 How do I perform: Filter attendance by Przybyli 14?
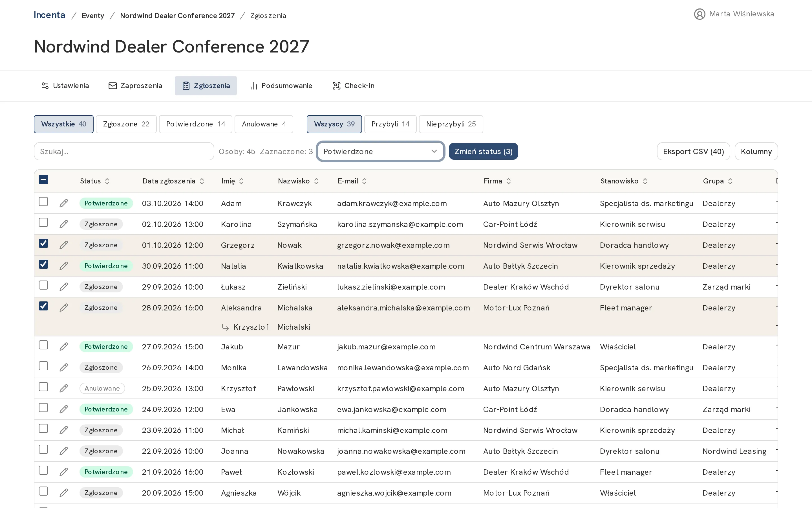coord(390,124)
